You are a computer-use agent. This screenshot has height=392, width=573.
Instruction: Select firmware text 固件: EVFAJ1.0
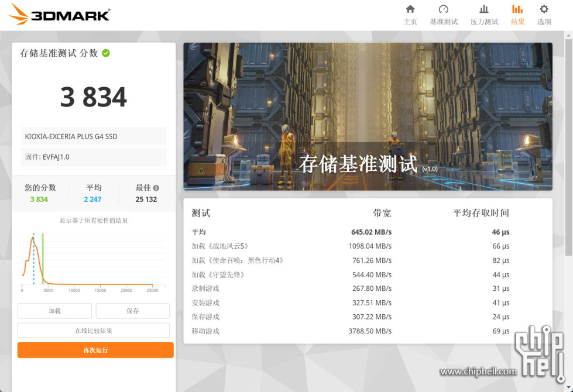point(47,157)
